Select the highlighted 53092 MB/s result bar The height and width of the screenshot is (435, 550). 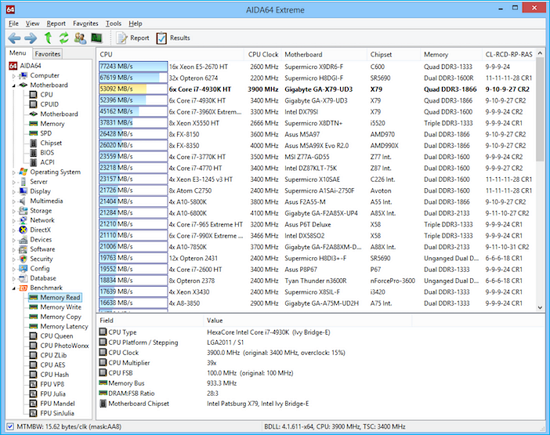click(133, 89)
